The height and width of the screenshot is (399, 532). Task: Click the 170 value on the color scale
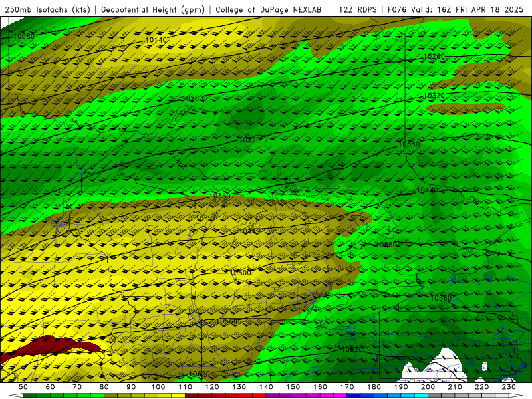pyautogui.click(x=346, y=387)
